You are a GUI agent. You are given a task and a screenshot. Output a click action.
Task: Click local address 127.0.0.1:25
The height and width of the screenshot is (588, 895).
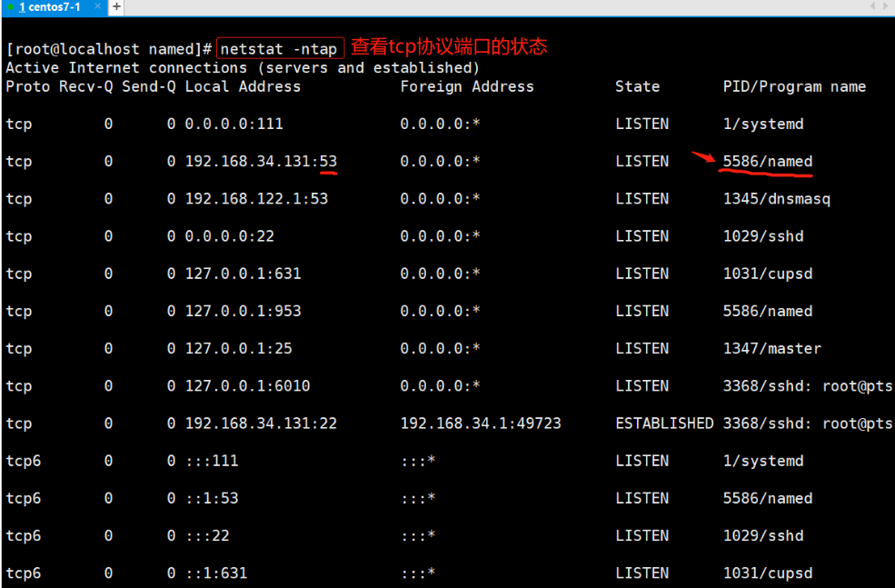tap(239, 348)
